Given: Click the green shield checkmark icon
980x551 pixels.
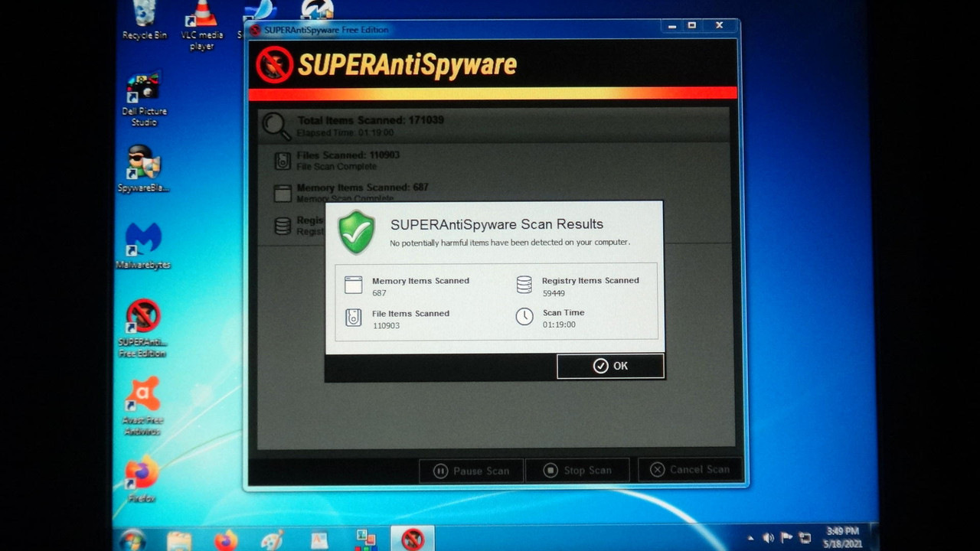Looking at the screenshot, I should [x=356, y=232].
